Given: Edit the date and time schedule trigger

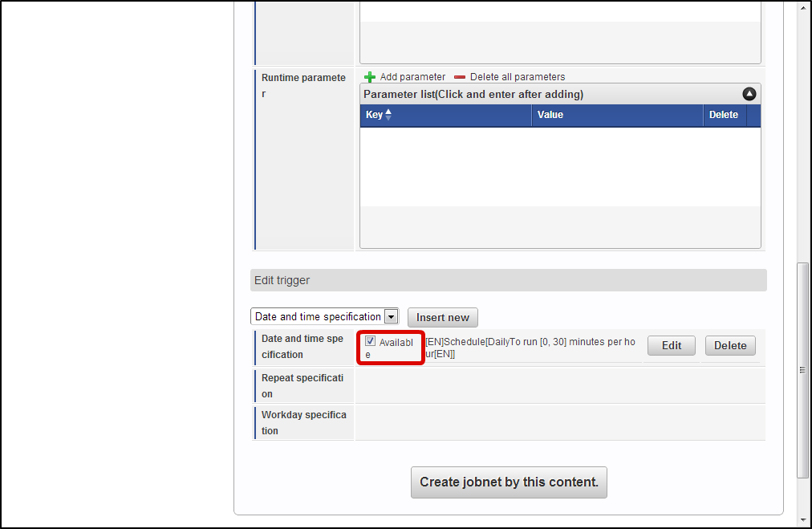Looking at the screenshot, I should click(x=671, y=346).
